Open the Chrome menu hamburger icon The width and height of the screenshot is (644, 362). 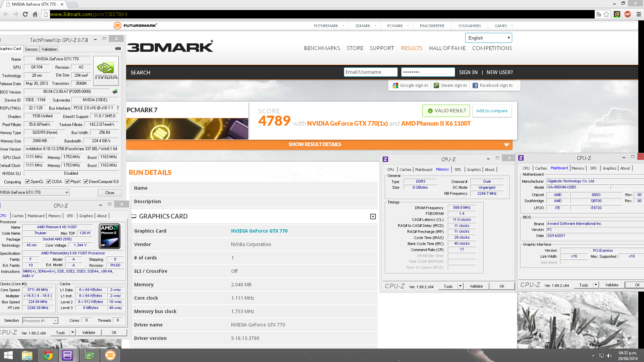pos(639,14)
